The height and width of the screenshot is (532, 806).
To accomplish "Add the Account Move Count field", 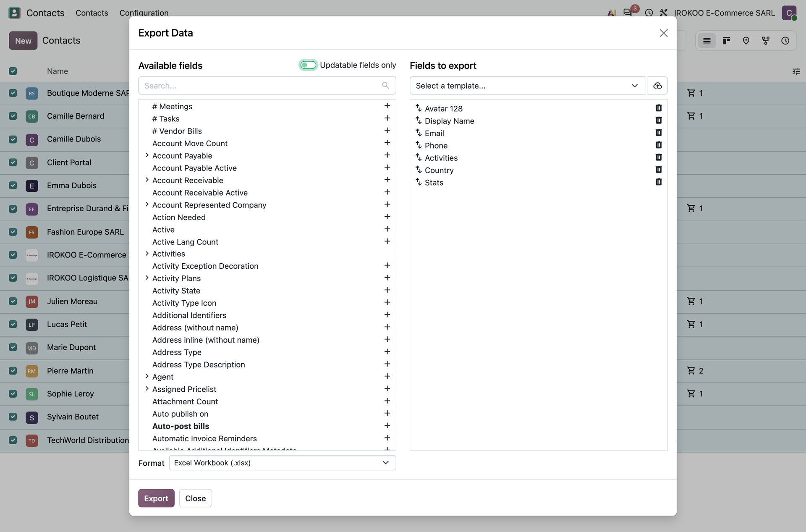I will tap(387, 143).
